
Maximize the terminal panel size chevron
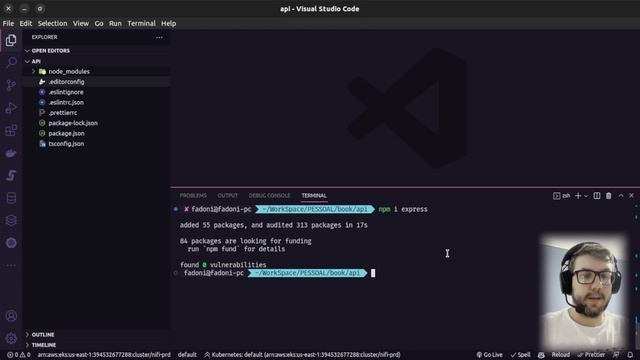[x=621, y=196]
